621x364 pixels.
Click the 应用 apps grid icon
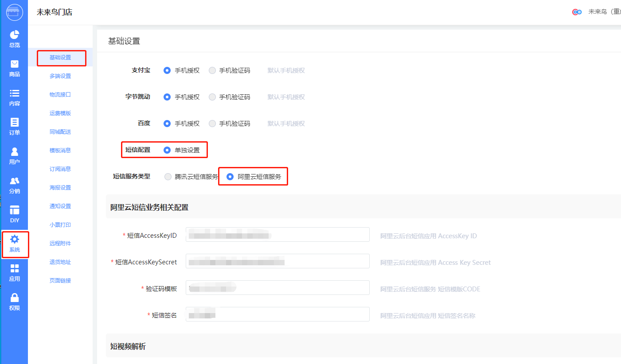(x=15, y=269)
